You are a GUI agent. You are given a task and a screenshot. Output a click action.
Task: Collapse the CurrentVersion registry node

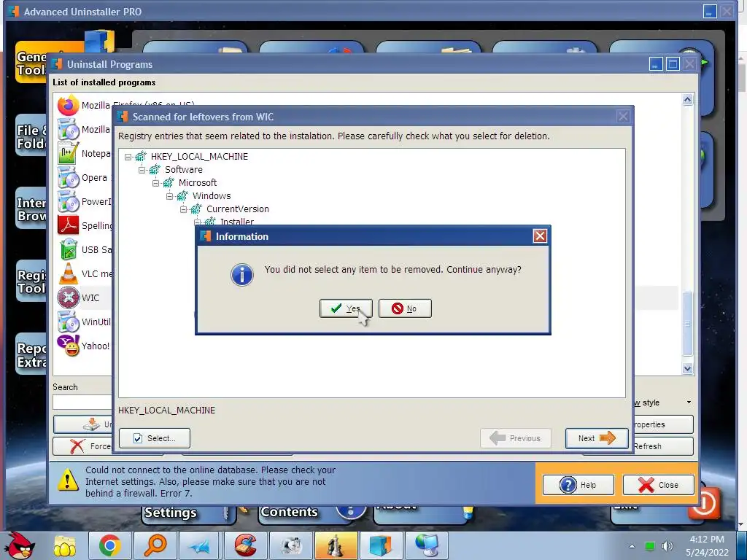(183, 209)
